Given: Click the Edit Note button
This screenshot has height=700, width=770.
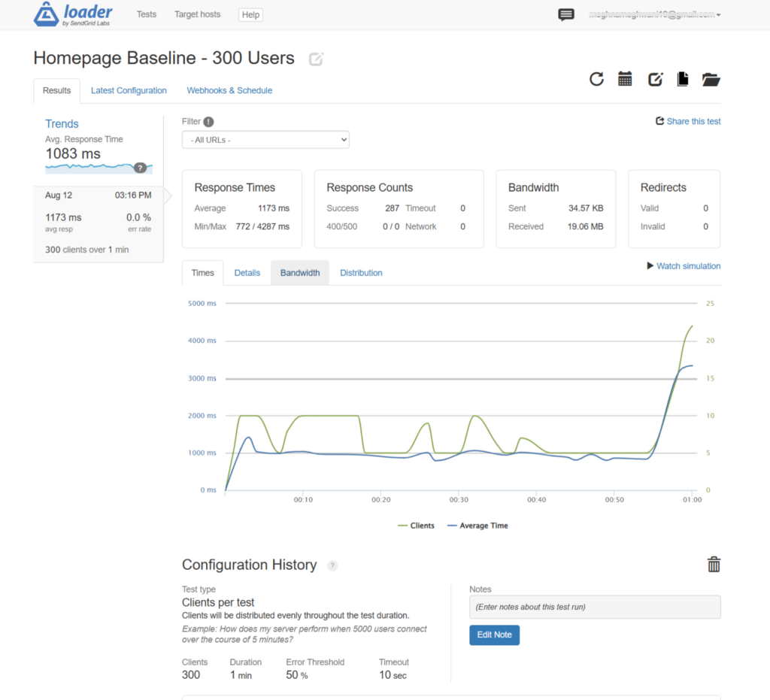Looking at the screenshot, I should [x=494, y=635].
